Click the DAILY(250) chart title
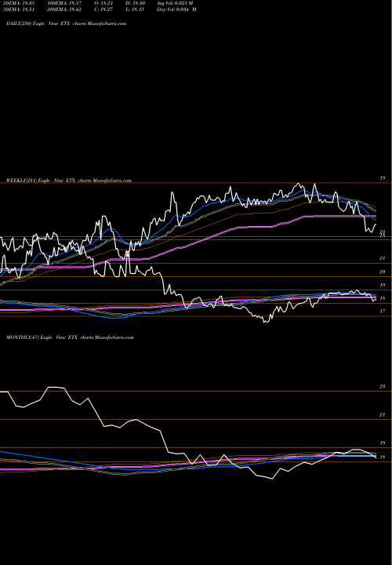 point(66,24)
